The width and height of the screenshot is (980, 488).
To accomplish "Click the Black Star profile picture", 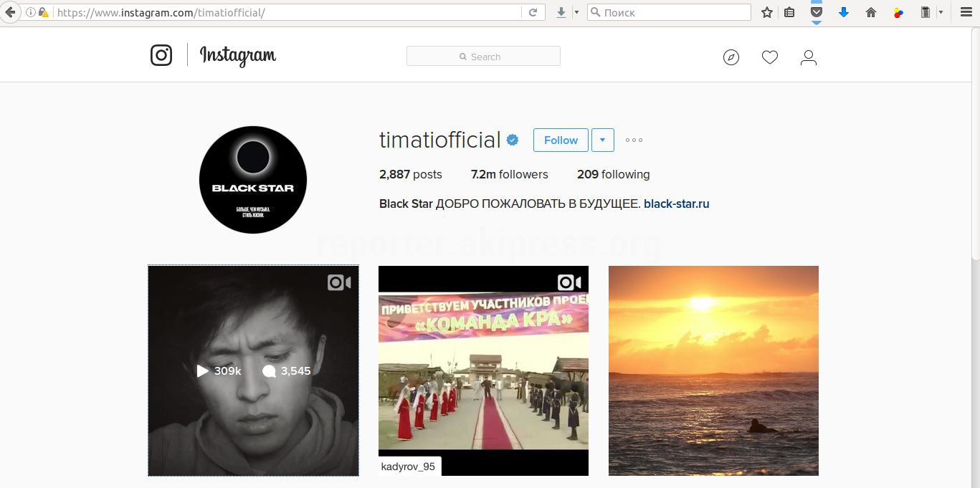I will 253,180.
